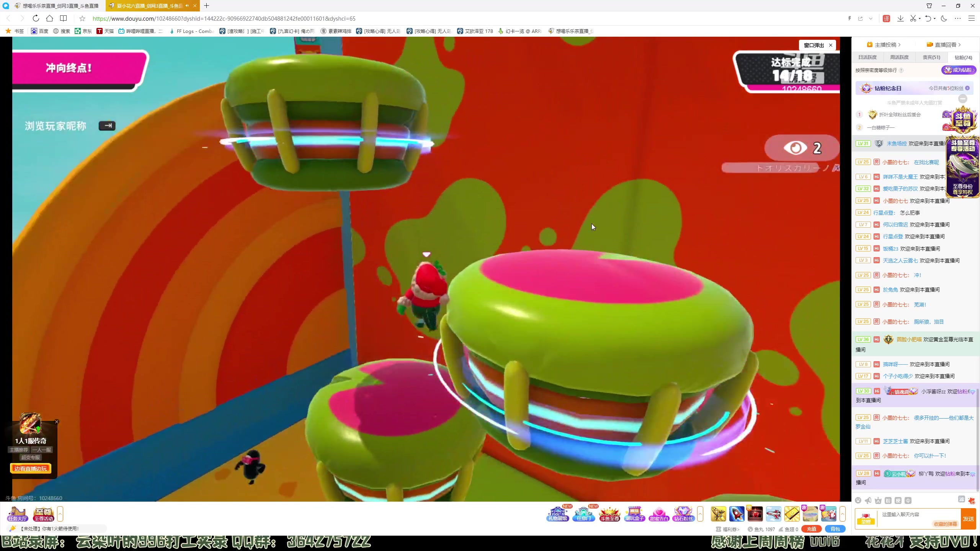Open a new browser tab

(207, 6)
